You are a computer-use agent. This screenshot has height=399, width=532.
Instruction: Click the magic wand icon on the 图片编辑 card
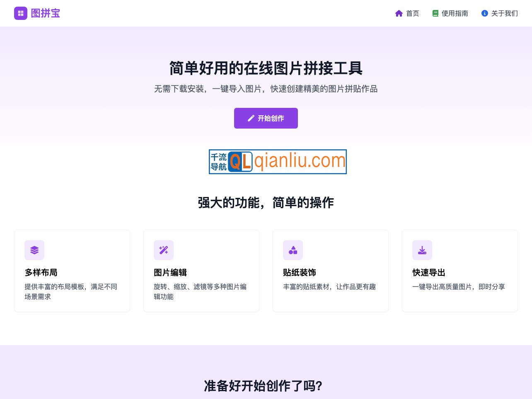pos(164,250)
